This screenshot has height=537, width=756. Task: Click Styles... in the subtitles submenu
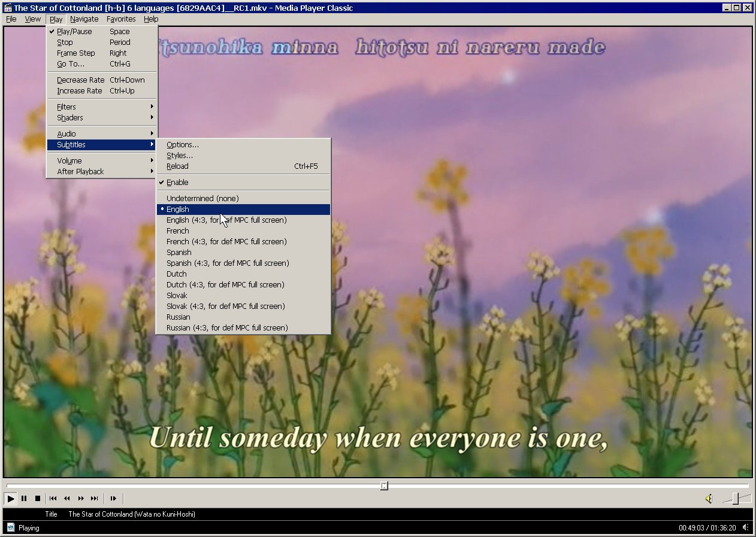(180, 156)
